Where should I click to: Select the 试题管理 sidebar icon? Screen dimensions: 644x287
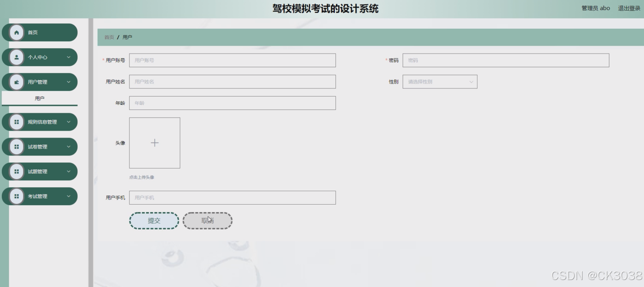pyautogui.click(x=17, y=172)
